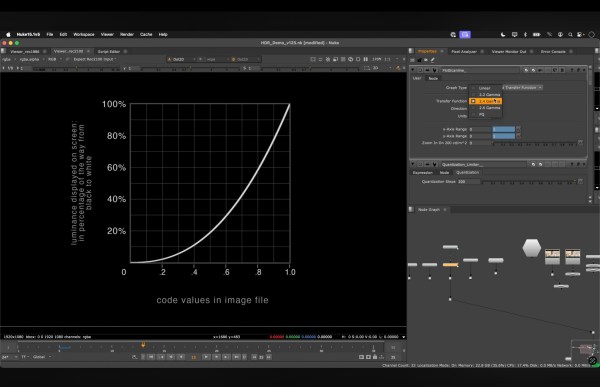Collapse the Quantization_Limiter properties panel arrow
600x387 pixels.
coord(413,164)
